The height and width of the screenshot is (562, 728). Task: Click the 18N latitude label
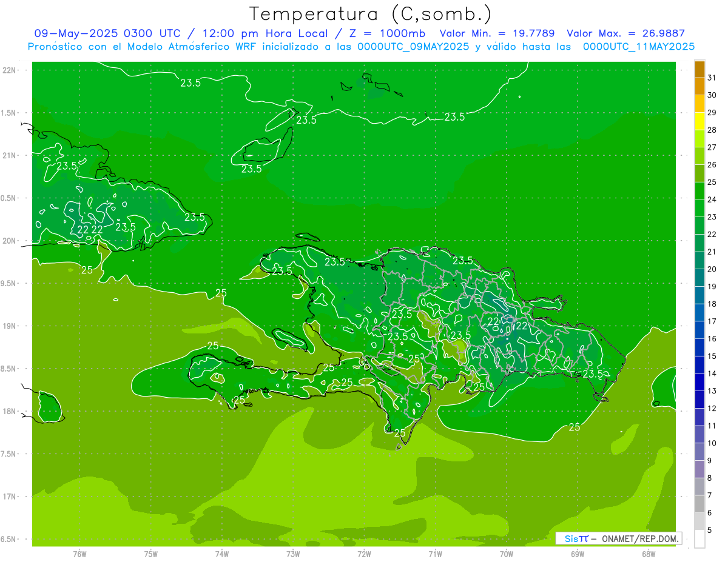click(9, 411)
